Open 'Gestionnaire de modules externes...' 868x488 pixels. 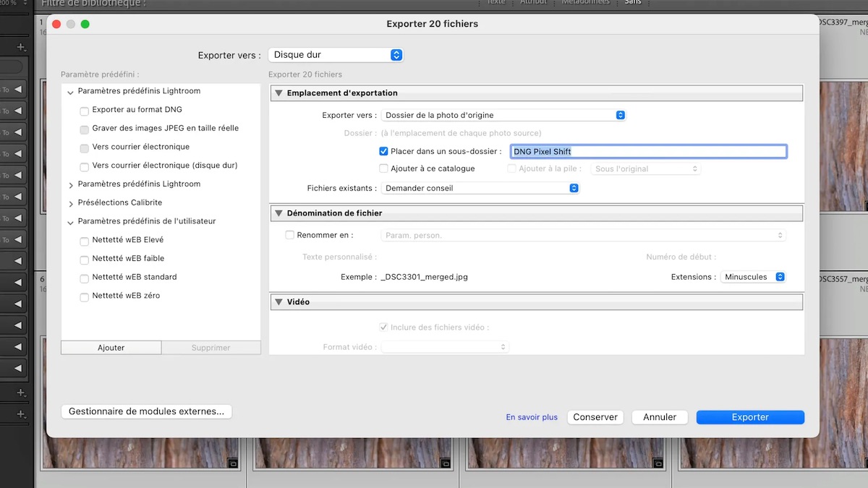pyautogui.click(x=146, y=411)
